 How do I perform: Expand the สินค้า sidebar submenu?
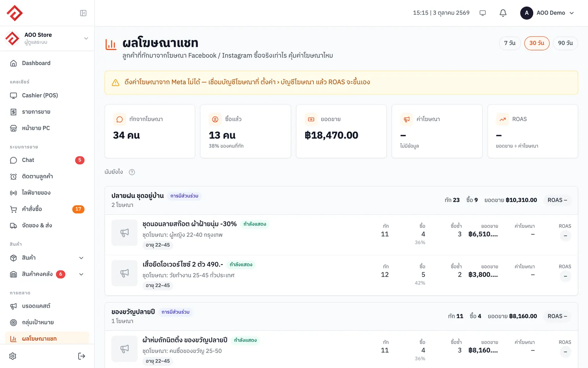click(x=82, y=258)
